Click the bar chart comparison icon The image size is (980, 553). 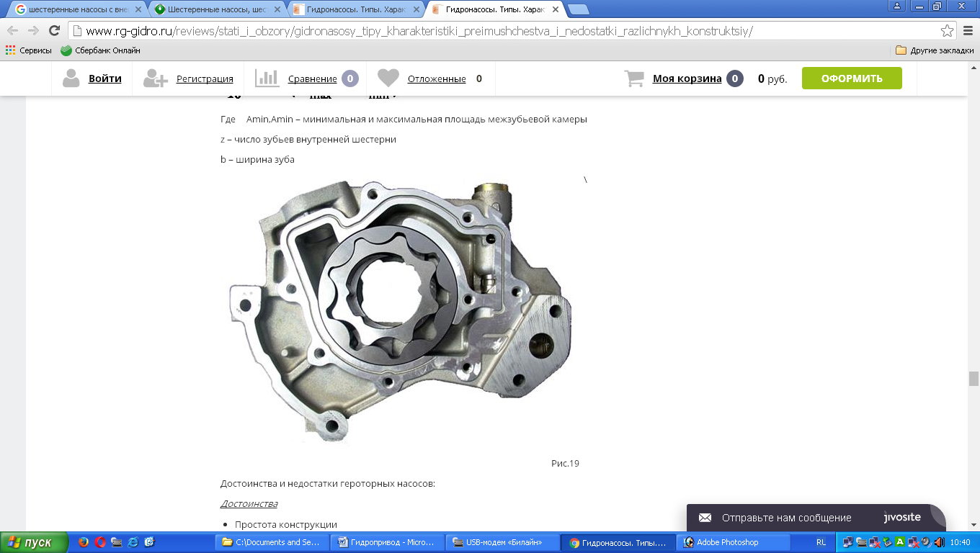267,78
